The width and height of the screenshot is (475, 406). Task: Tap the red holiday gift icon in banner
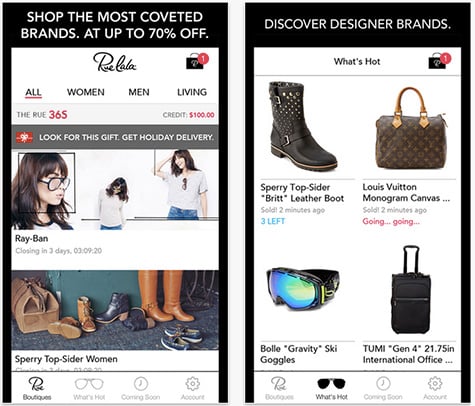pyautogui.click(x=24, y=137)
